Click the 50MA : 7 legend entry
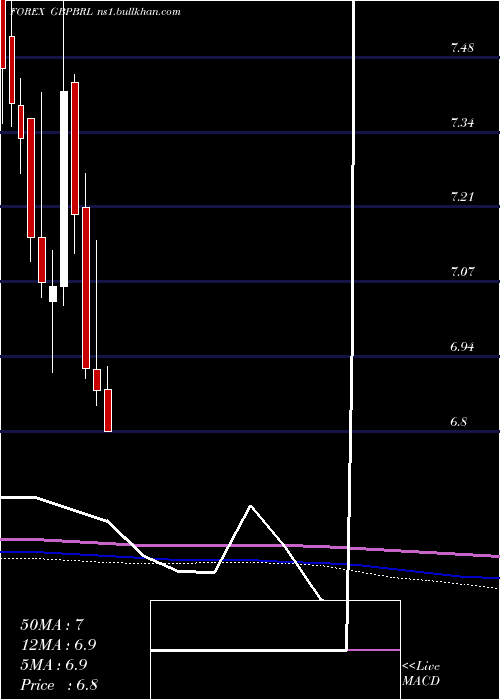Image resolution: width=500 pixels, height=700 pixels. click(x=52, y=625)
